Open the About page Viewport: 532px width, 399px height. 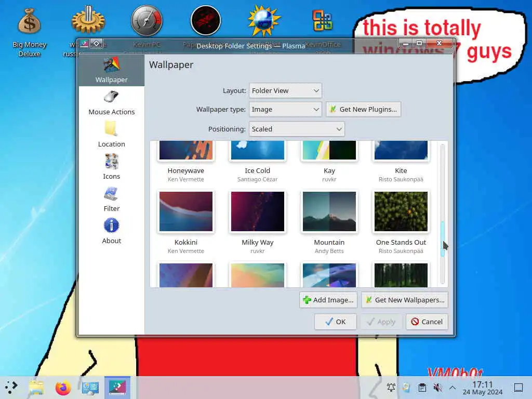[x=111, y=232]
